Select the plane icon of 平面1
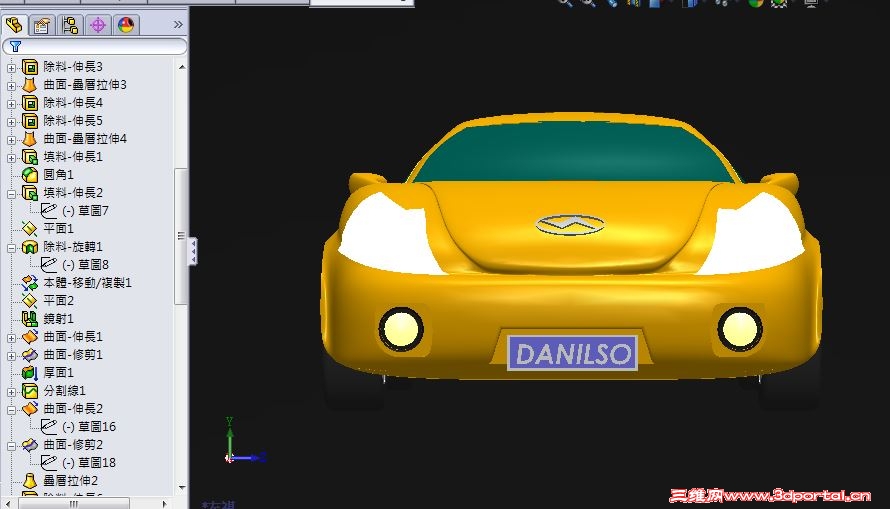This screenshot has width=890, height=509. [30, 229]
